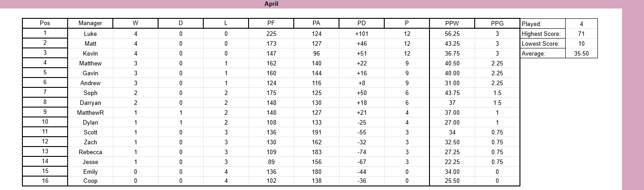Click Soph's PD value +50
This screenshot has height=190, width=644.
[x=361, y=93]
